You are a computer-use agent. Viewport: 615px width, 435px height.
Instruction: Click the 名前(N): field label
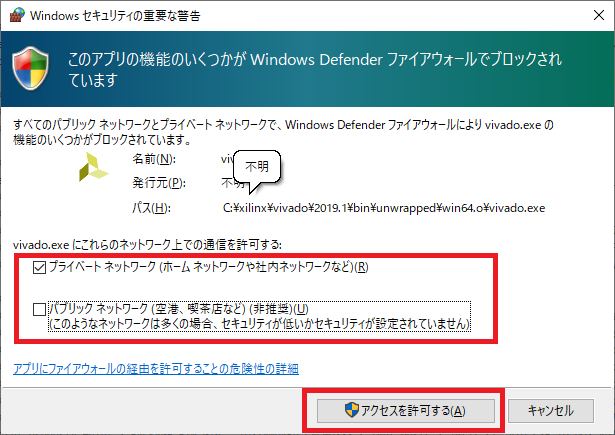(153, 159)
